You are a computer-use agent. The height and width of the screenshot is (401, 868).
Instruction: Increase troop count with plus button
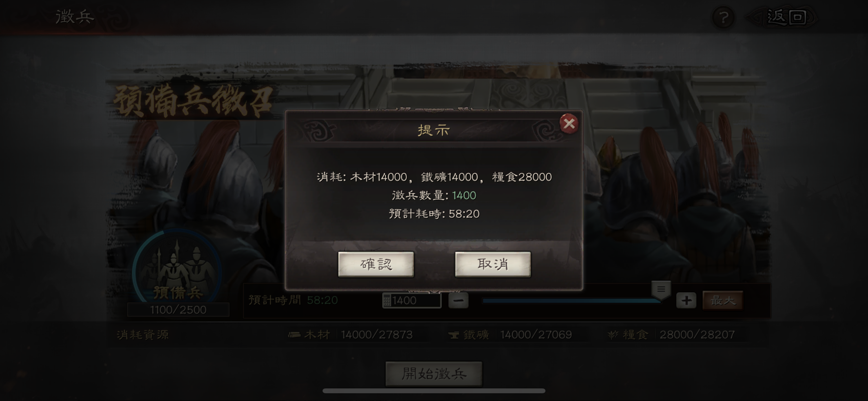(686, 300)
